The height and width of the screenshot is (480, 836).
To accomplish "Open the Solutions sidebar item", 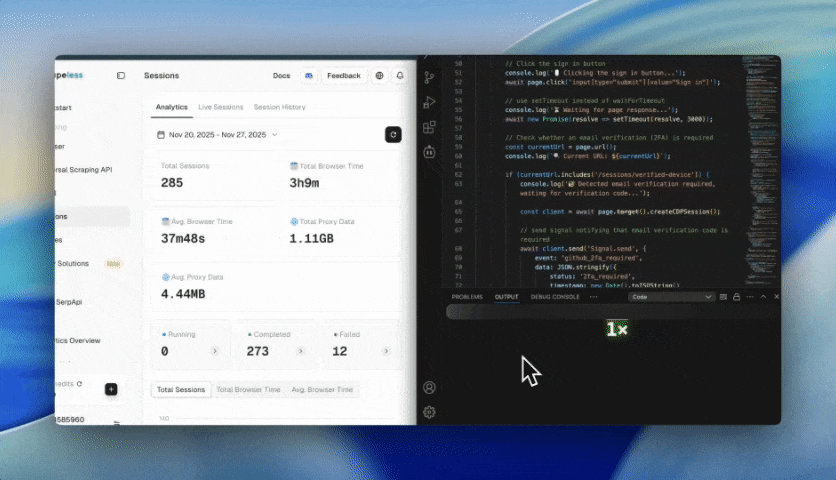I will [73, 263].
